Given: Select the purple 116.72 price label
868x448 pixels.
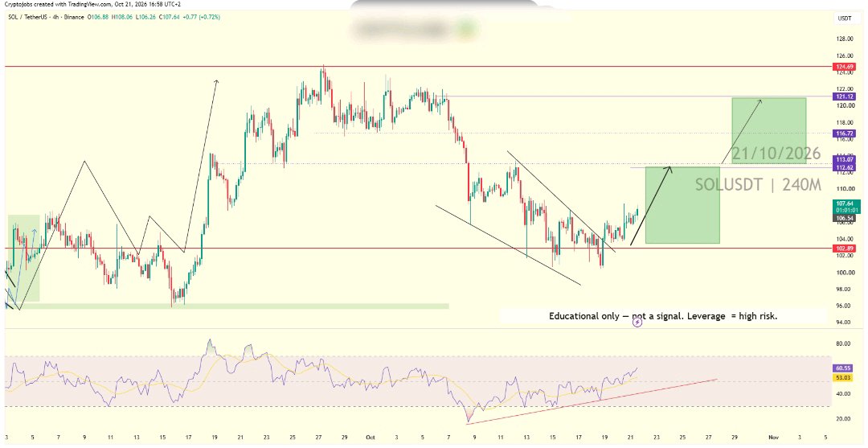Looking at the screenshot, I should [x=845, y=134].
